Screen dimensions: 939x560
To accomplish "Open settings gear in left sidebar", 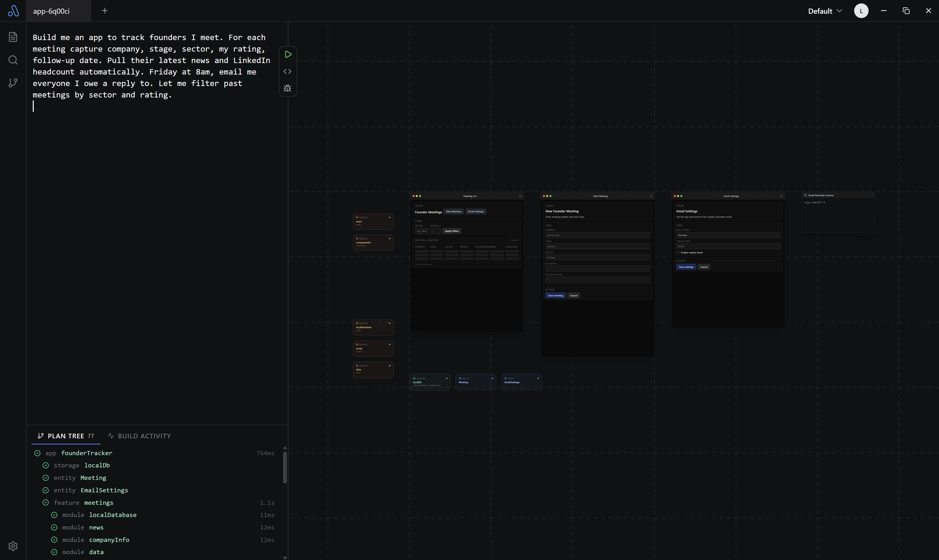I will (13, 546).
